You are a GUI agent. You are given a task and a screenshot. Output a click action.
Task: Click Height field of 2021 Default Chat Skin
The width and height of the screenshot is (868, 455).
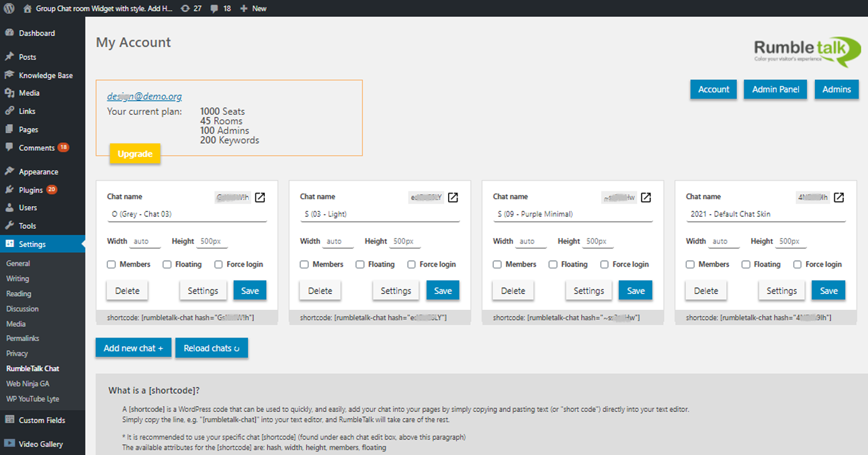tap(791, 241)
